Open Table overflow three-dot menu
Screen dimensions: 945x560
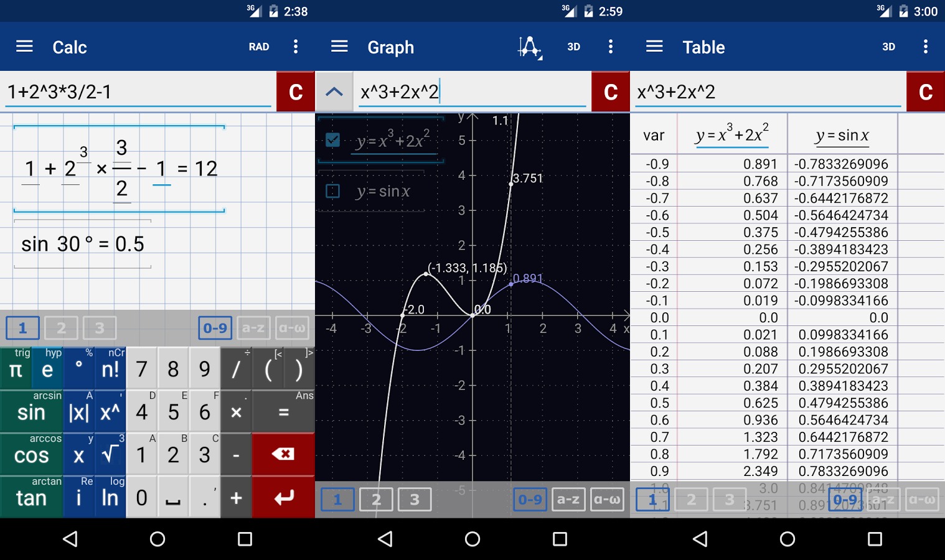coord(926,47)
